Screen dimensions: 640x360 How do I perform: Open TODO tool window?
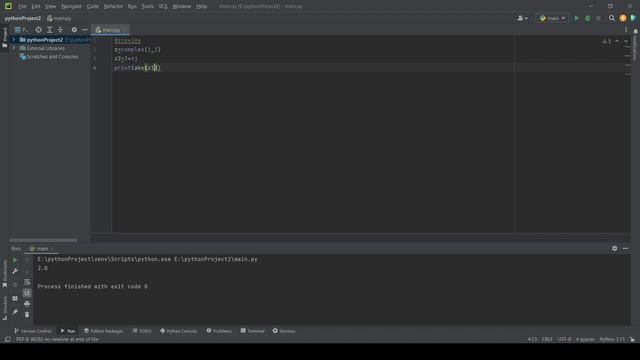(142, 331)
